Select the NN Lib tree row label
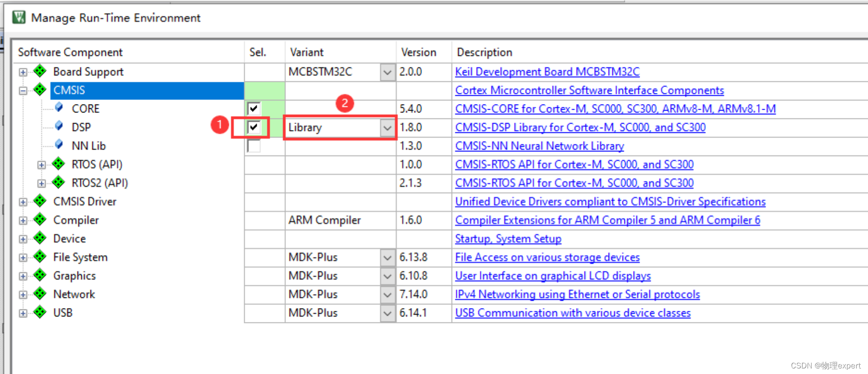The image size is (868, 374). pos(89,146)
